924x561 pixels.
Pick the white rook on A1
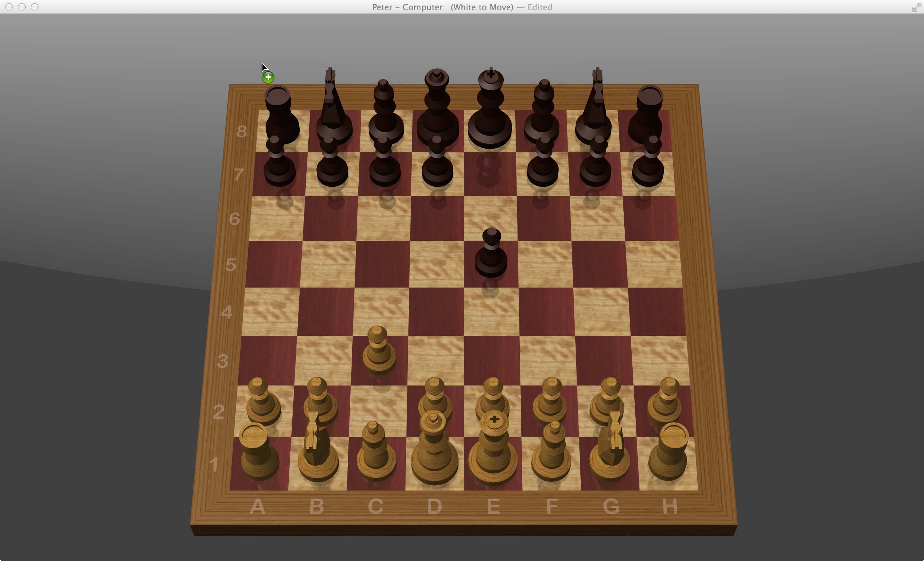(259, 451)
